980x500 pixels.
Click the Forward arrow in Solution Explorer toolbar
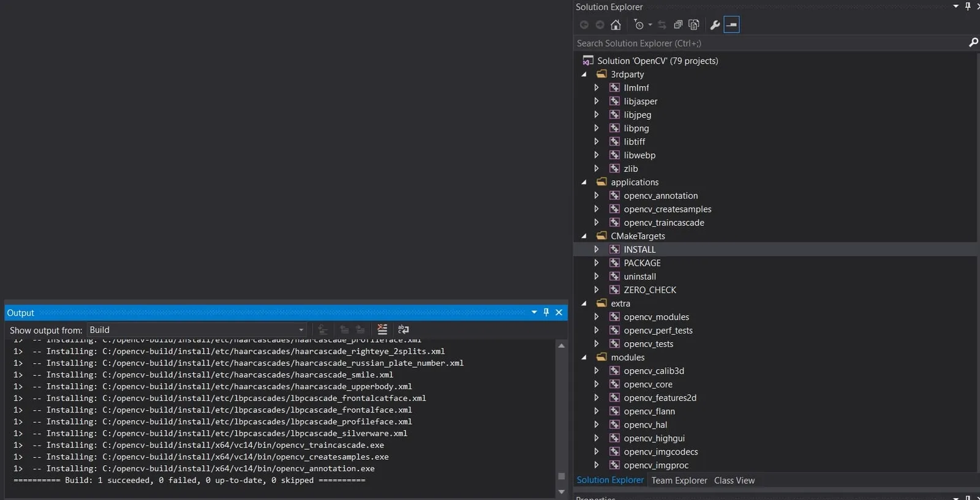tap(600, 24)
